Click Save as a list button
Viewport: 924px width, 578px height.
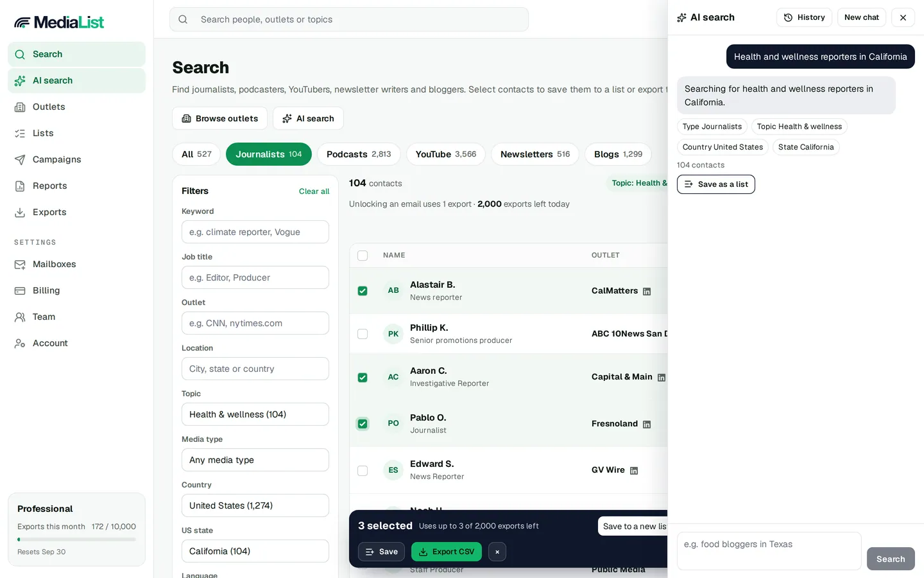coord(716,184)
